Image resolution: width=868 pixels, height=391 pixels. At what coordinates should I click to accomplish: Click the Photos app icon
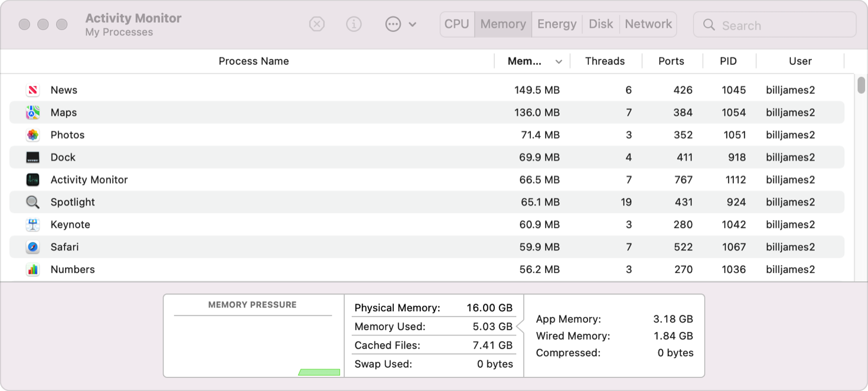33,135
